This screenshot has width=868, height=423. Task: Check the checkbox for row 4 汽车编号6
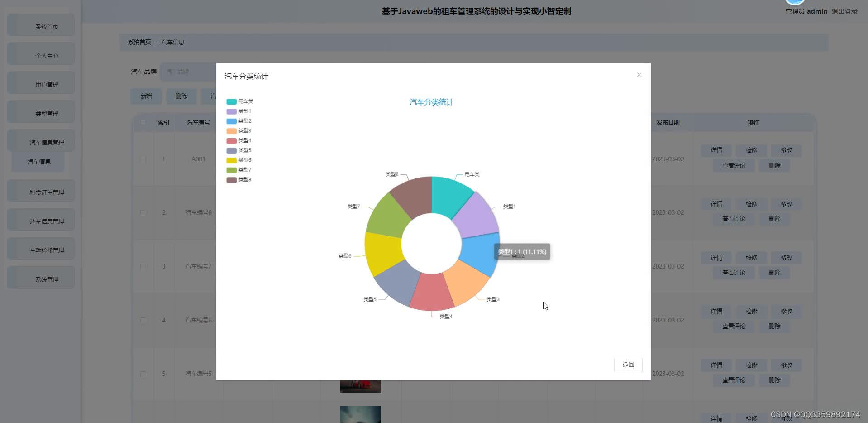(x=143, y=320)
